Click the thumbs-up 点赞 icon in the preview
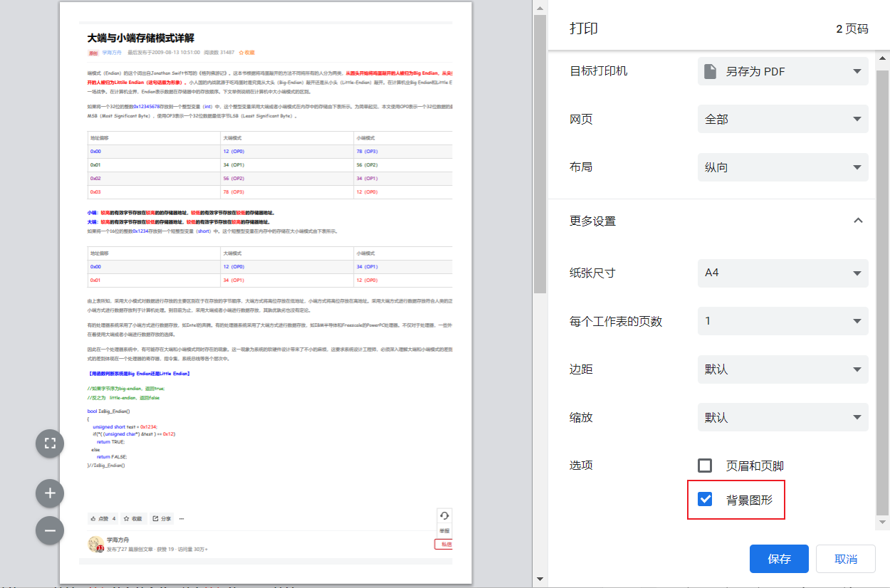The width and height of the screenshot is (890, 588). pos(93,519)
